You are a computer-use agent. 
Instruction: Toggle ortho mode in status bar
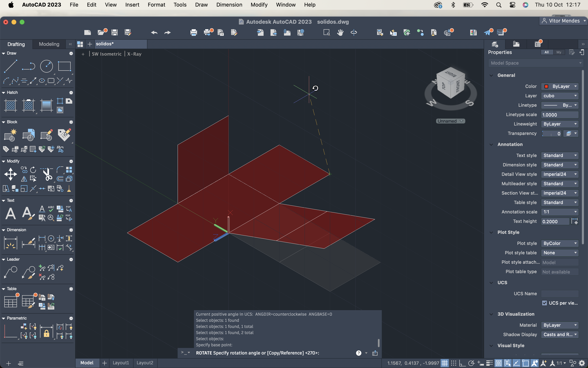[462, 363]
